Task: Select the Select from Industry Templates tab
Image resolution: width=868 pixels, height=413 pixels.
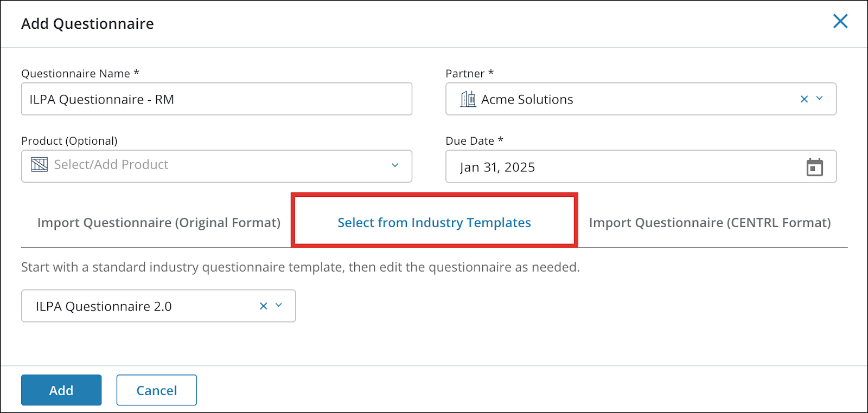Action: click(434, 223)
